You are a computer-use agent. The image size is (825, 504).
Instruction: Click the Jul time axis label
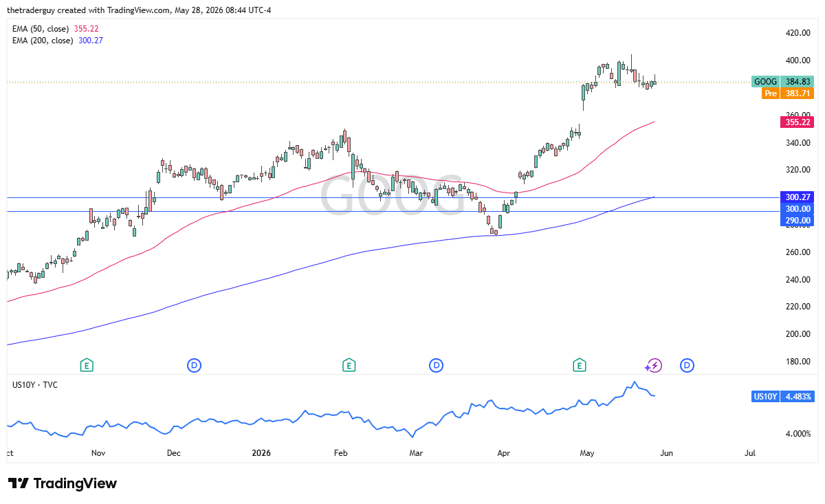[750, 453]
